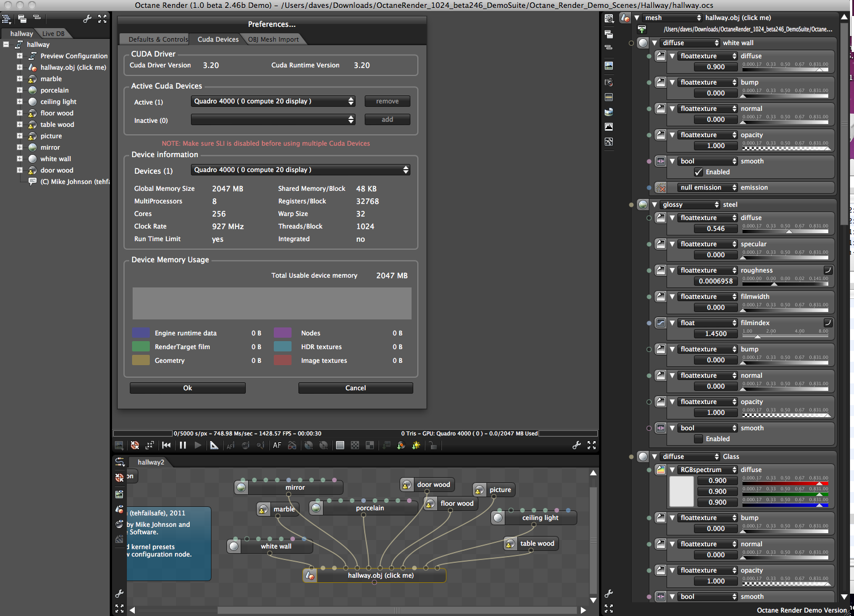Viewport: 854px width, 616px height.
Task: Click the steel roughness slider
Action: 785,281
